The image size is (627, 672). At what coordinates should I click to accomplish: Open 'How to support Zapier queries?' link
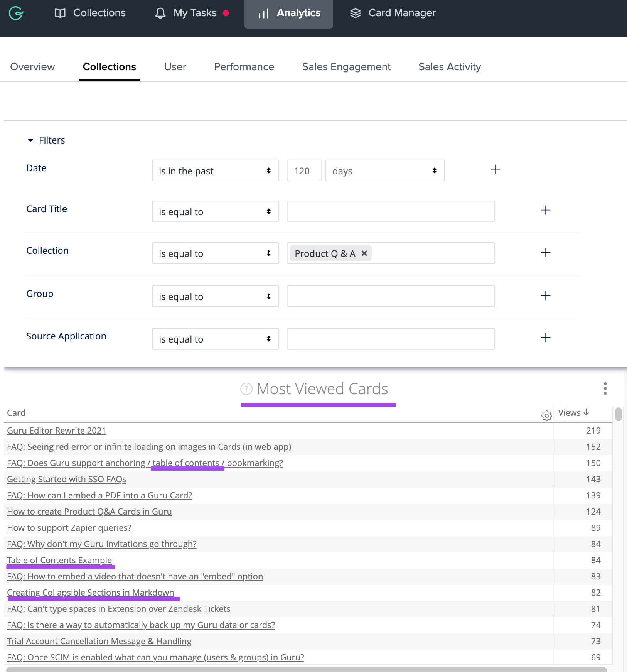pyautogui.click(x=69, y=528)
